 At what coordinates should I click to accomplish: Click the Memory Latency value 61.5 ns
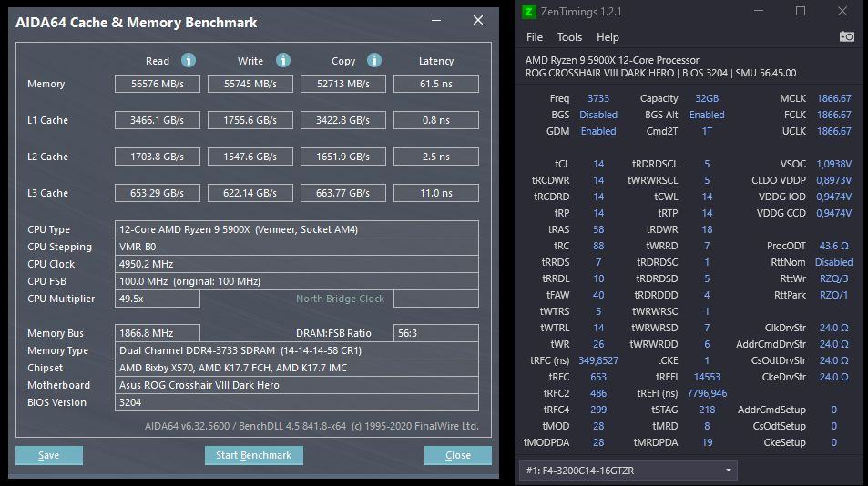pos(436,84)
